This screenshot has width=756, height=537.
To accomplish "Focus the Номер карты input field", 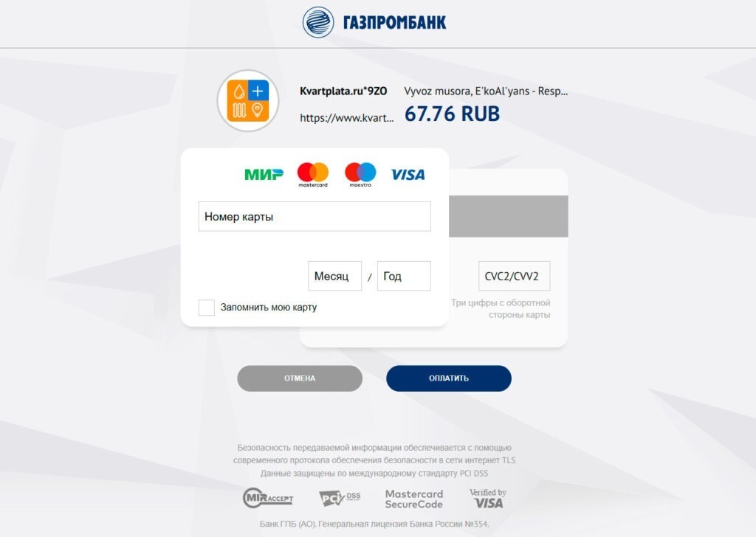I will pos(315,216).
